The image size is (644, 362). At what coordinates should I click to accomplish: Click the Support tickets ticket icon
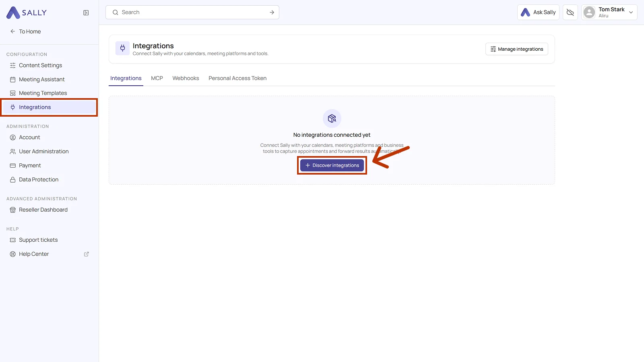(x=13, y=240)
